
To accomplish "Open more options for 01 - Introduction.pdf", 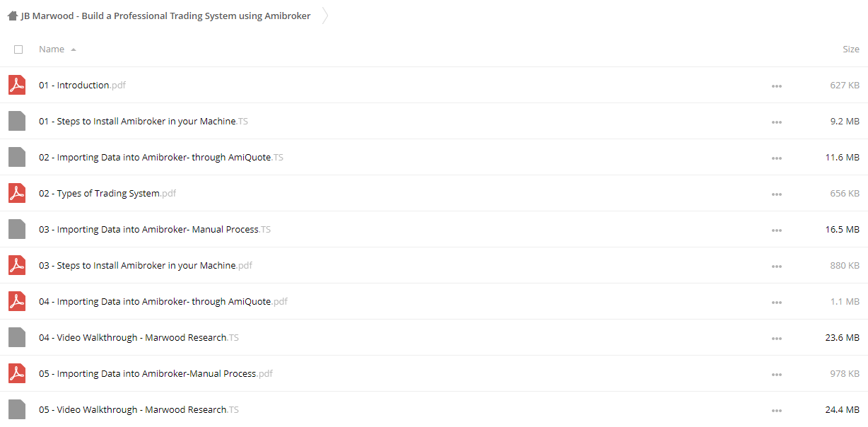I will (x=777, y=86).
